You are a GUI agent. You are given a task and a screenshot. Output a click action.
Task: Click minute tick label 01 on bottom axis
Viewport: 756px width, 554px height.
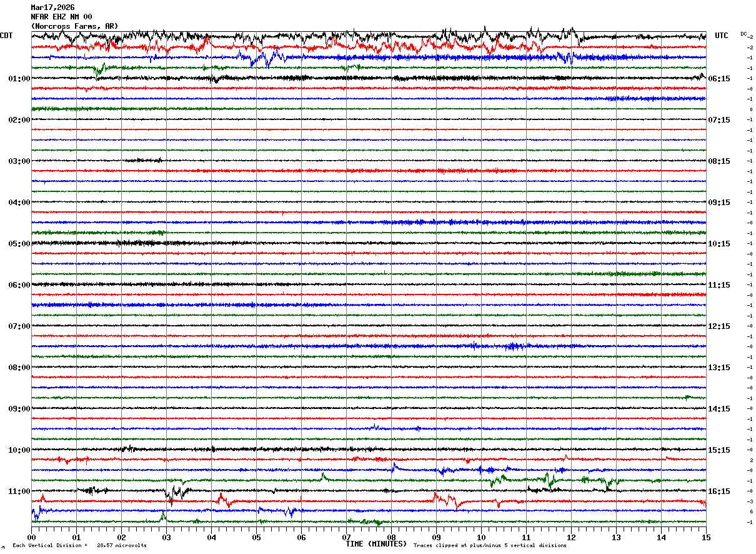(76, 537)
